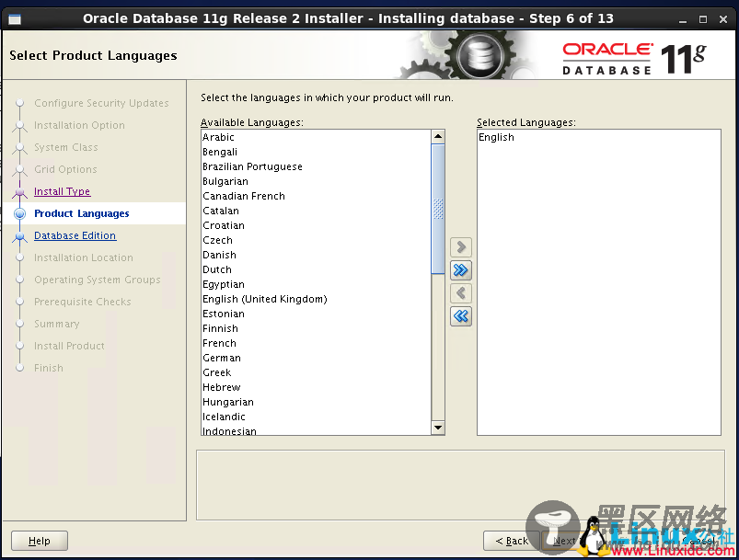Select Icelandic language entry
Image resolution: width=739 pixels, height=560 pixels.
coord(316,417)
